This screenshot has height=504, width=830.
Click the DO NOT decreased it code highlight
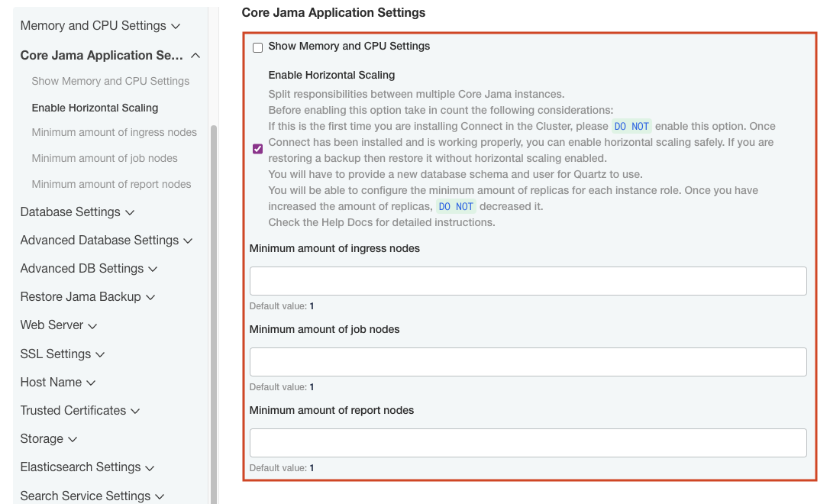(x=456, y=206)
